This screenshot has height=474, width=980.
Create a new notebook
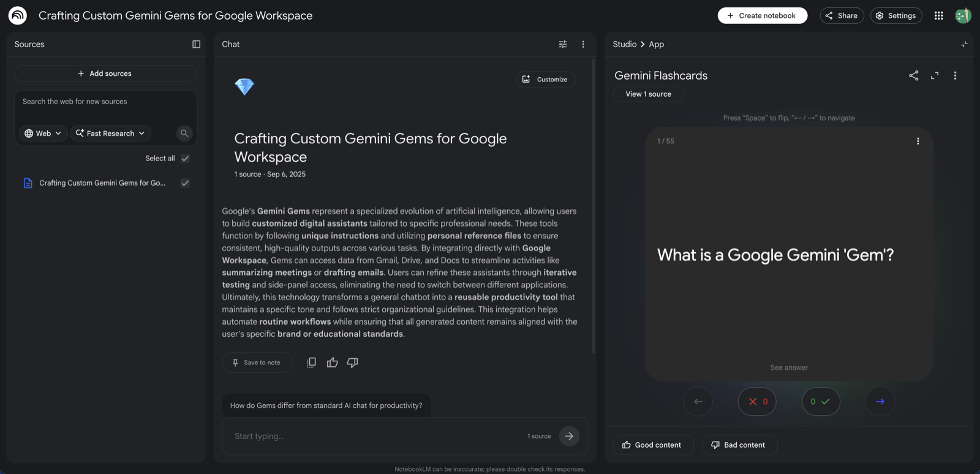[x=763, y=15]
